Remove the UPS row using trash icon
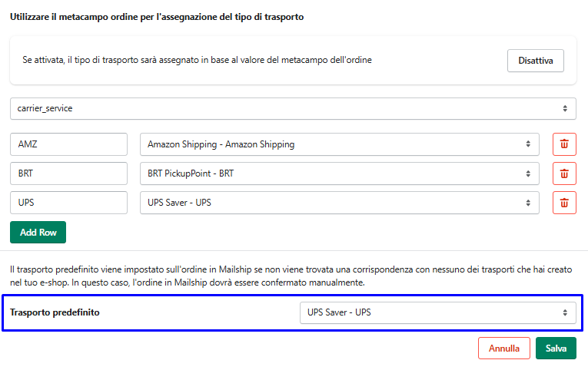This screenshot has width=588, height=370. click(x=564, y=203)
